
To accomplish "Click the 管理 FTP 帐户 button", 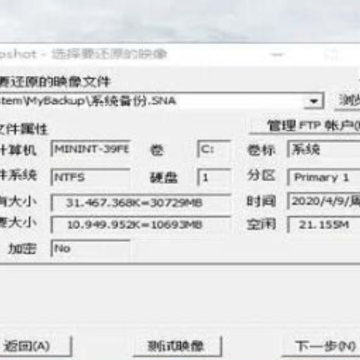I will (x=305, y=126).
